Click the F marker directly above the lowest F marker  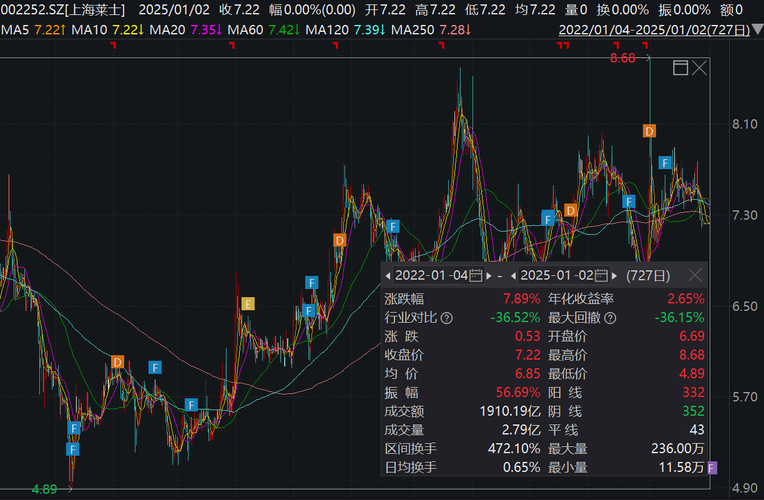tap(74, 428)
